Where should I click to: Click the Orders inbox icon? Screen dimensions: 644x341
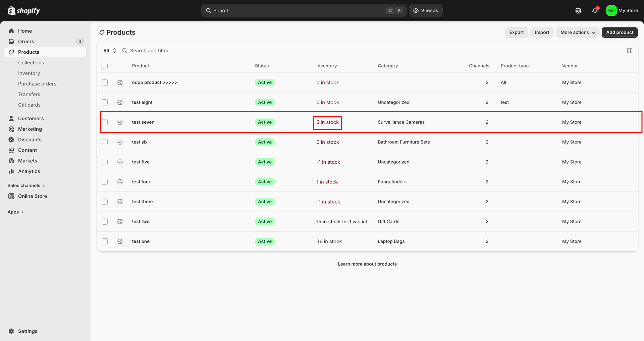tap(11, 42)
